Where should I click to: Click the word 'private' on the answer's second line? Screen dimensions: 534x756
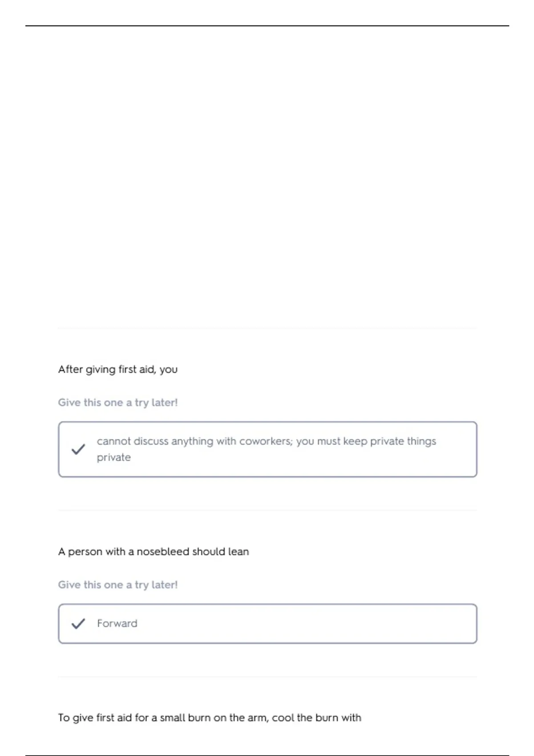(x=114, y=458)
